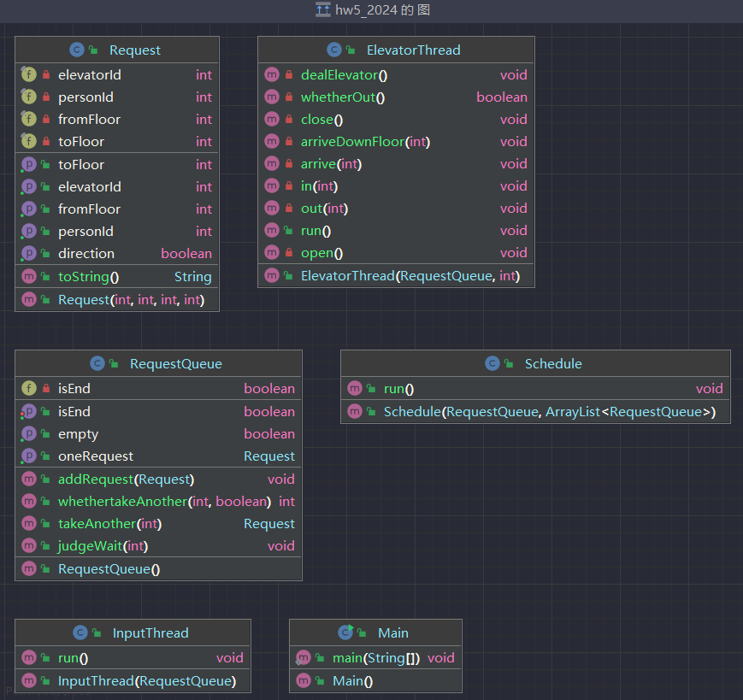Click method icon beside Schedule run()
Viewport: 743px width, 700px height.
355,388
